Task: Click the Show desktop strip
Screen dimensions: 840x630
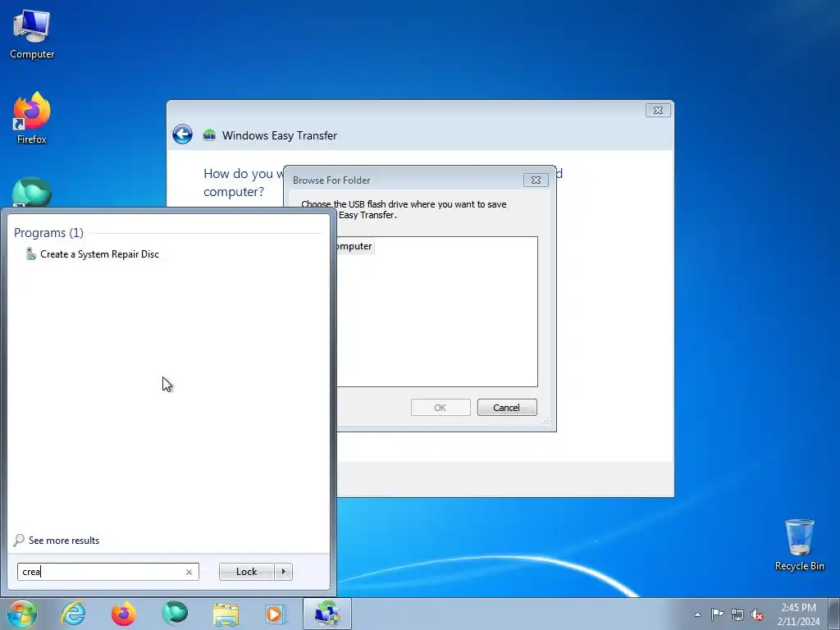Action: (833, 614)
